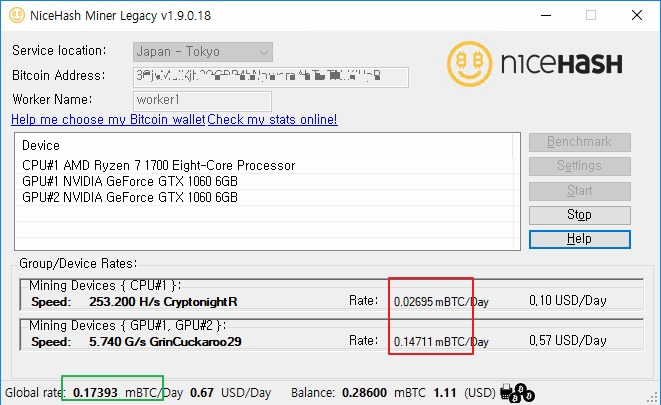
Task: Click the Mining Devices { GPU#1, GPU#2 } label
Action: click(x=127, y=326)
